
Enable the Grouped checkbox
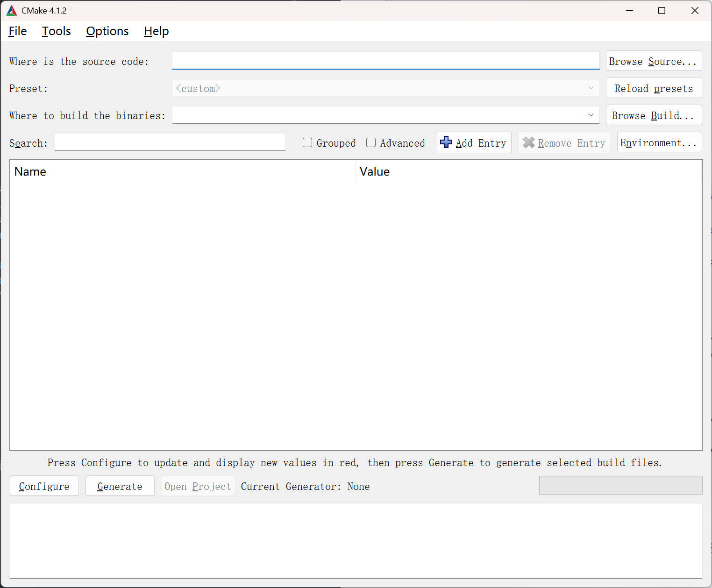pyautogui.click(x=307, y=143)
